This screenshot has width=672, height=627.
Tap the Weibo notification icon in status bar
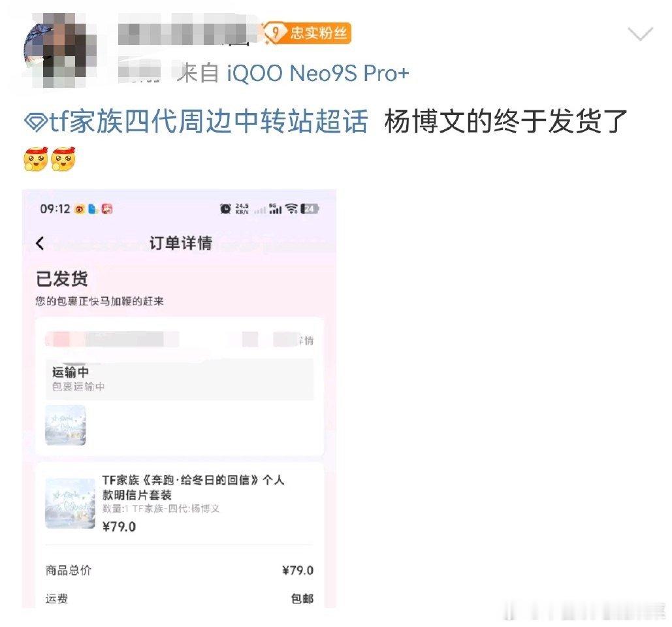coord(80,209)
